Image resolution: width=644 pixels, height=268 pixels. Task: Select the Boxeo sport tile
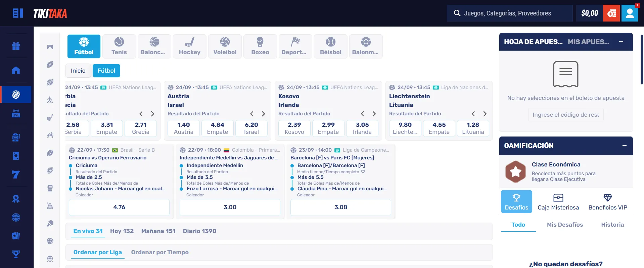pos(260,46)
